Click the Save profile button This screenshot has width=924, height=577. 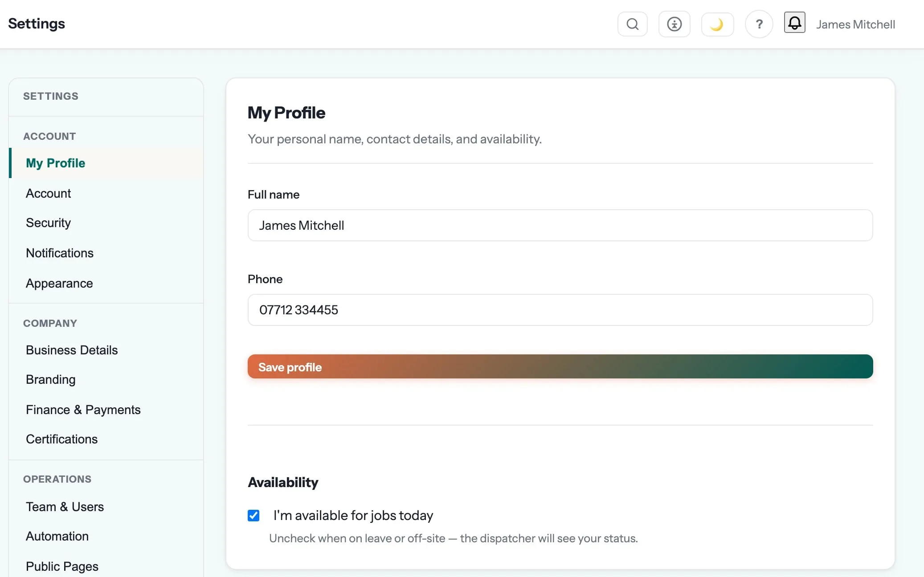point(560,366)
